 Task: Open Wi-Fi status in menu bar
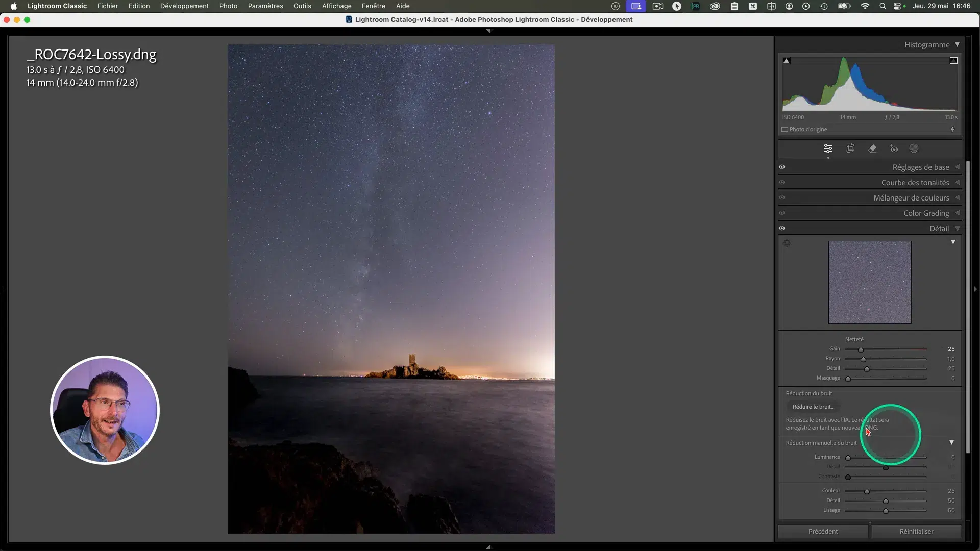click(x=865, y=6)
